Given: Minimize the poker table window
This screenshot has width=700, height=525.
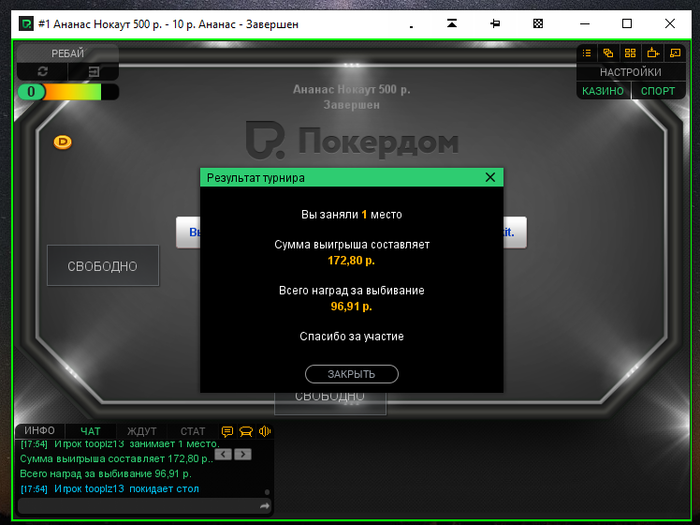Looking at the screenshot, I should point(585,24).
